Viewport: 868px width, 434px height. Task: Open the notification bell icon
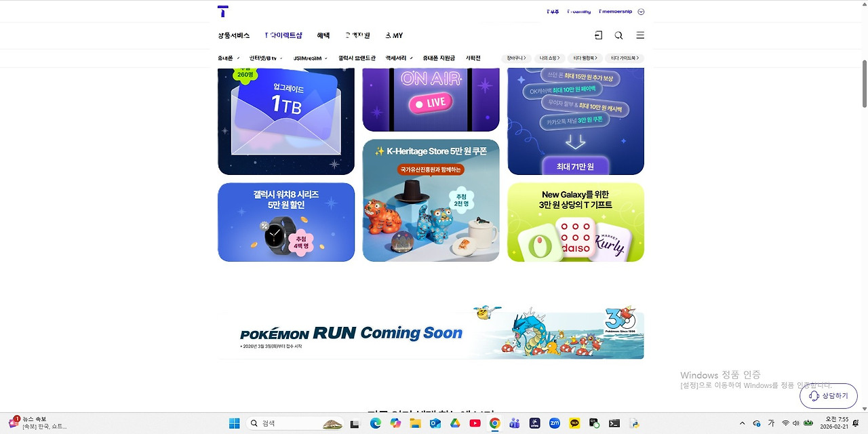[x=857, y=423]
